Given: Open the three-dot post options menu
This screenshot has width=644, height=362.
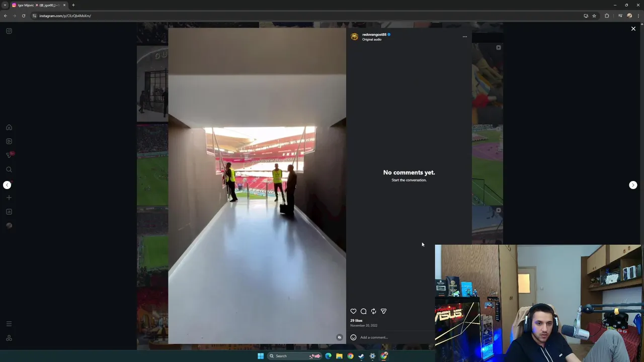Looking at the screenshot, I should click(464, 37).
